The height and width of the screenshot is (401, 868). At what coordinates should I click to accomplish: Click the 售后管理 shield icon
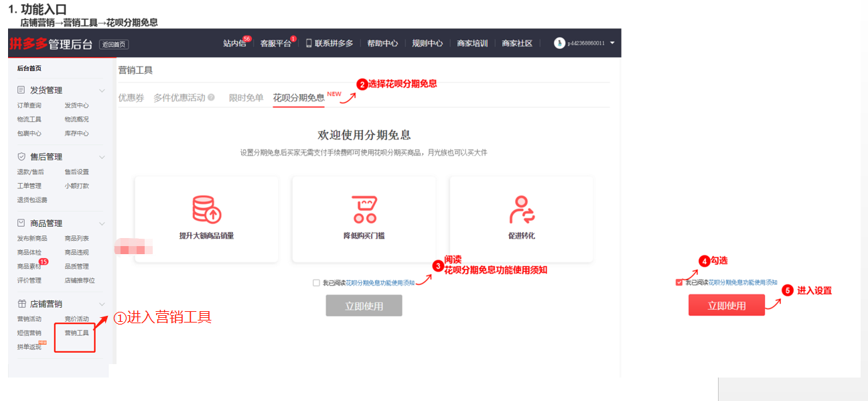click(x=21, y=156)
